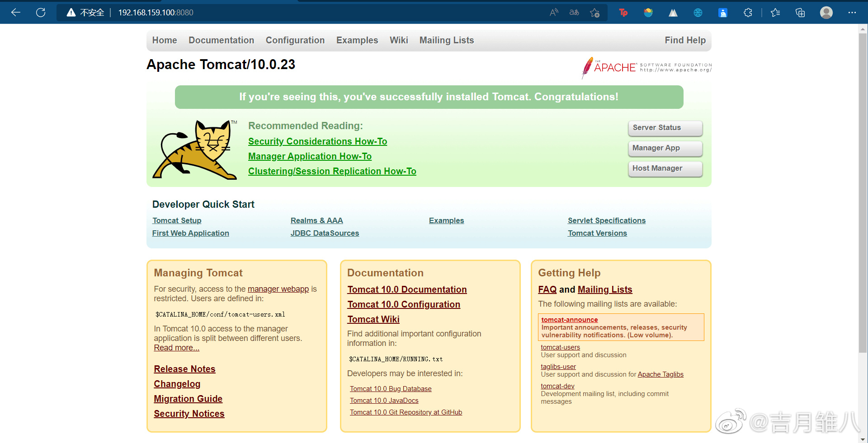Click the Manager App button

point(665,148)
